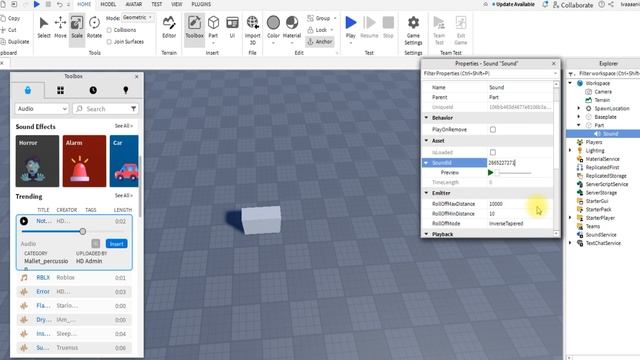This screenshot has height=360, width=640.
Task: Select SoundService in Explorer
Action: pos(601,235)
